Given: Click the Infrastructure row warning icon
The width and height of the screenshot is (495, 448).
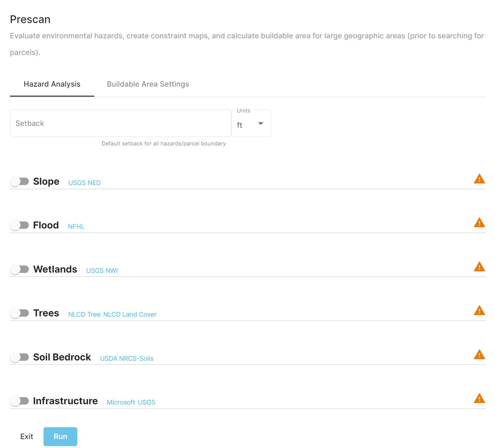Looking at the screenshot, I should [479, 399].
